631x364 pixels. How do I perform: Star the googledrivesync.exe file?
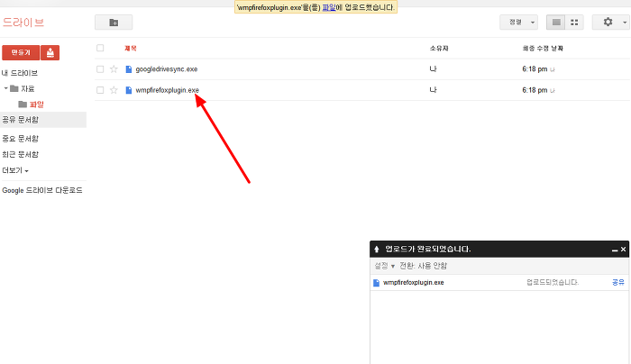[x=114, y=69]
